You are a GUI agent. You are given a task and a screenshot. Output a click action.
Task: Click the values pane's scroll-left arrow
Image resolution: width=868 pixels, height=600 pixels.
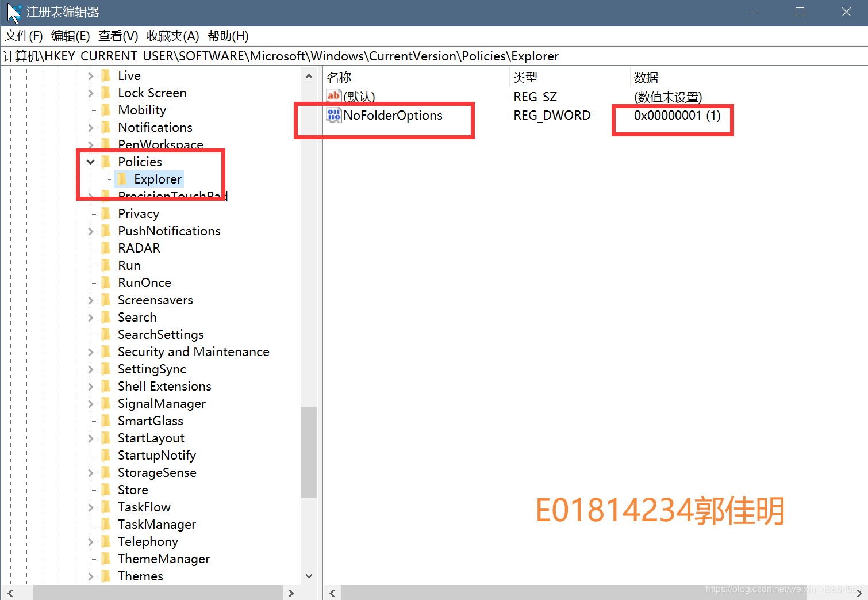[332, 593]
